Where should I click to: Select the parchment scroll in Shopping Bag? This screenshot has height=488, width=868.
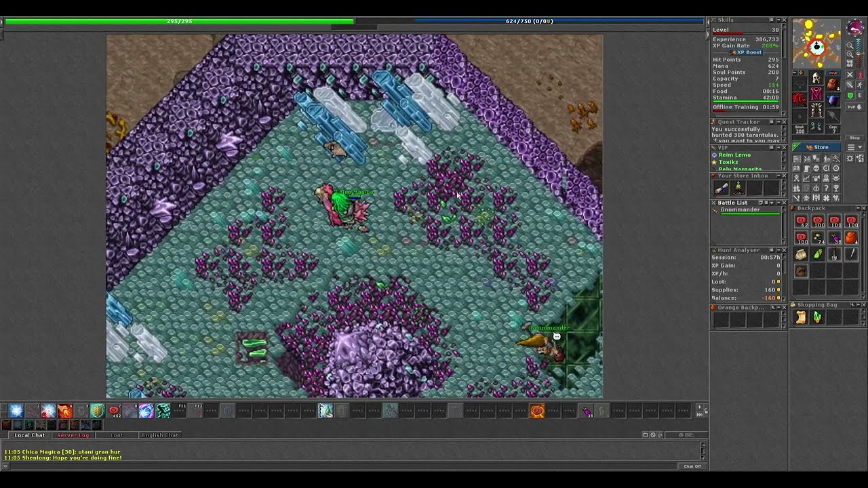coord(801,317)
